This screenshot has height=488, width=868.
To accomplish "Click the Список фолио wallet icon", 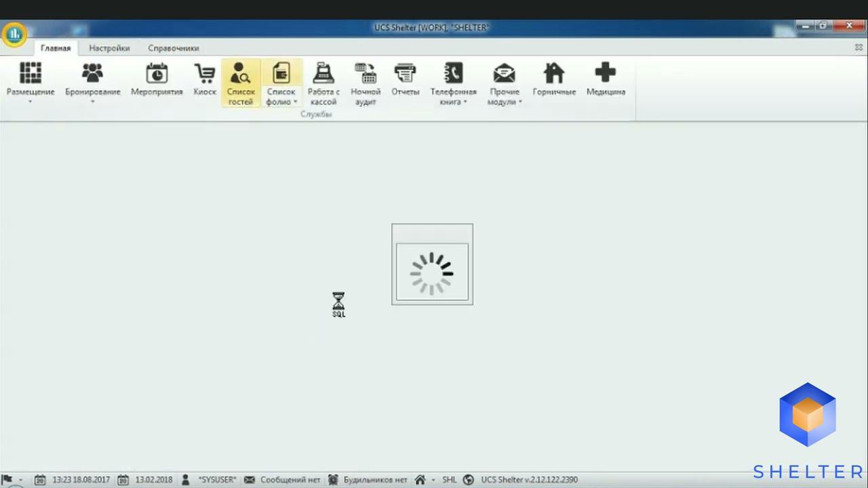I will 281,73.
